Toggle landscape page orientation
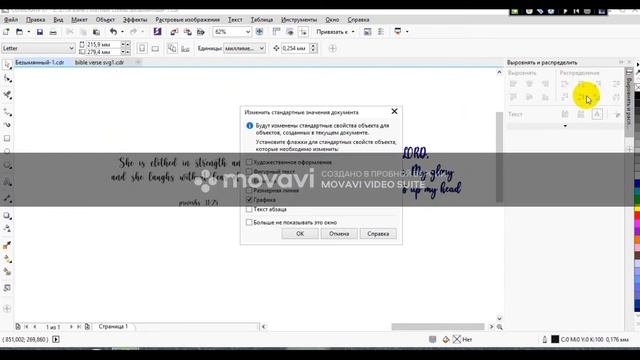The width and height of the screenshot is (640, 360). click(x=156, y=48)
